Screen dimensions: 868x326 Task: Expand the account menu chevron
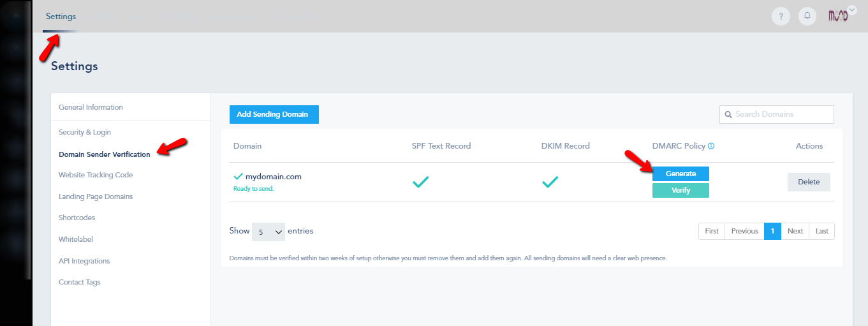click(852, 10)
